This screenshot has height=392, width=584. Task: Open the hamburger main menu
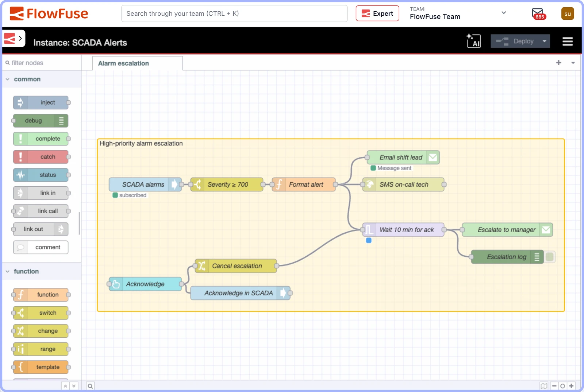coord(567,41)
